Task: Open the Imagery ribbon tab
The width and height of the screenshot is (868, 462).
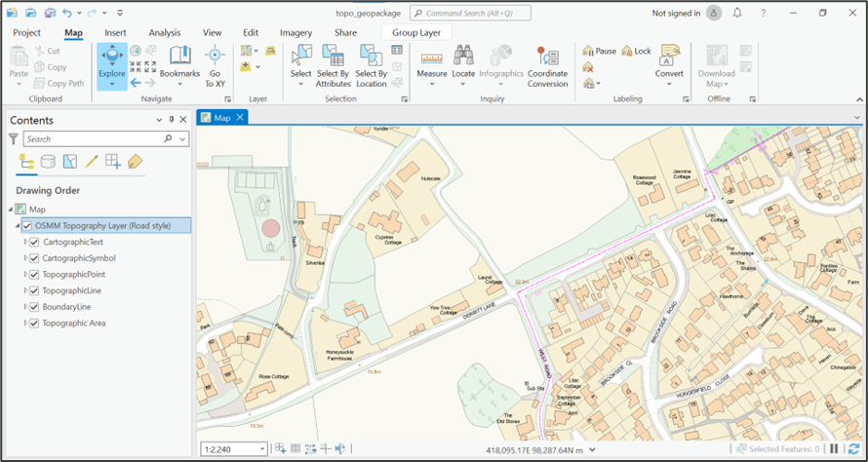Action: 296,32
